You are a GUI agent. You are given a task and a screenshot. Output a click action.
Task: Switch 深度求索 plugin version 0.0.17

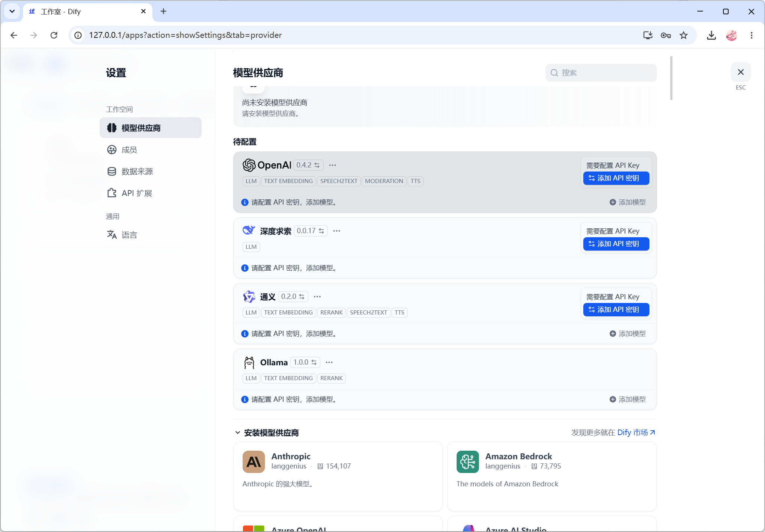311,231
